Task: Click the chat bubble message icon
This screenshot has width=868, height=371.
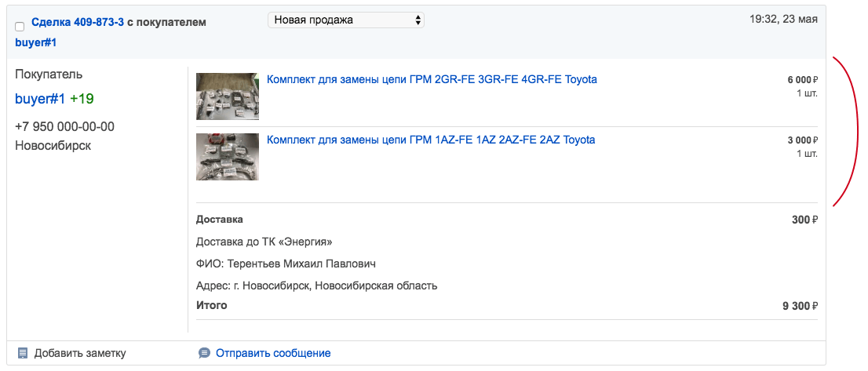Action: (204, 353)
